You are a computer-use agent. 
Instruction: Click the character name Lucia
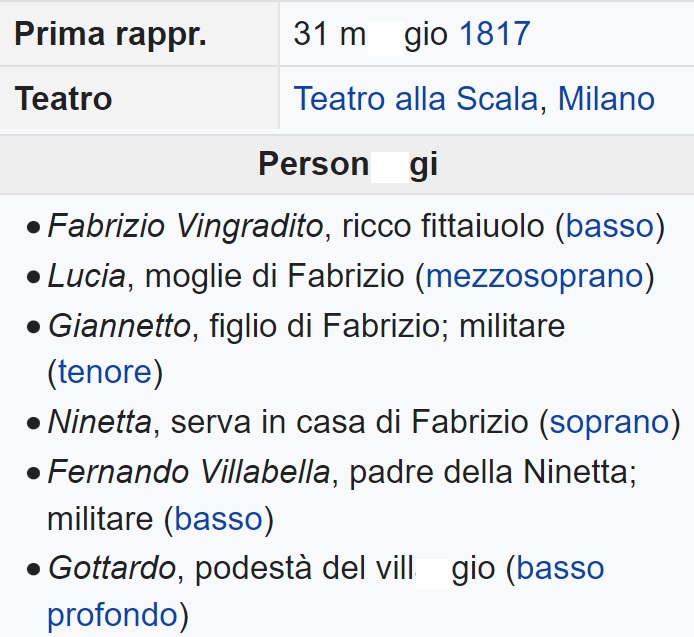[87, 276]
